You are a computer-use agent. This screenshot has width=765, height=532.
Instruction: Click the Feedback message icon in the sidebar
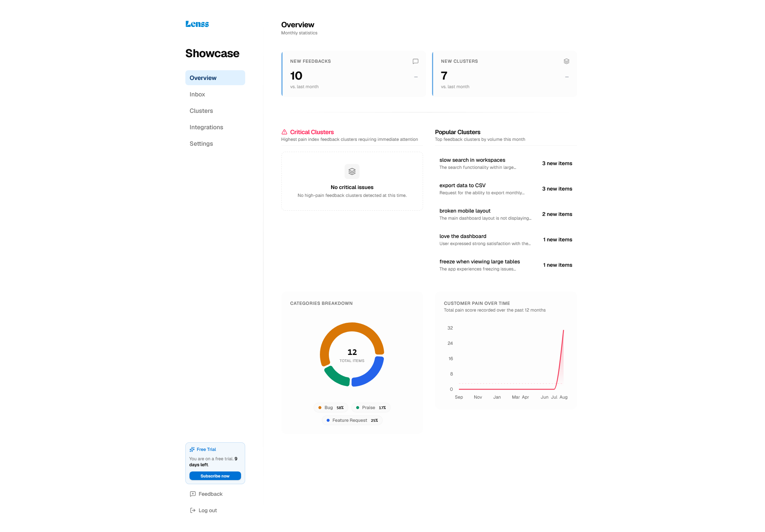[193, 494]
